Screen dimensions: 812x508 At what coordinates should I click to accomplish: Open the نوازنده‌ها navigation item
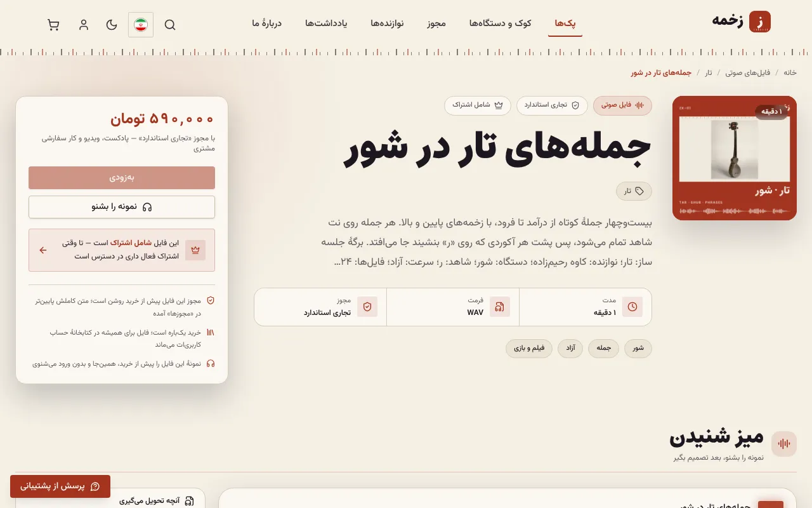pyautogui.click(x=387, y=23)
